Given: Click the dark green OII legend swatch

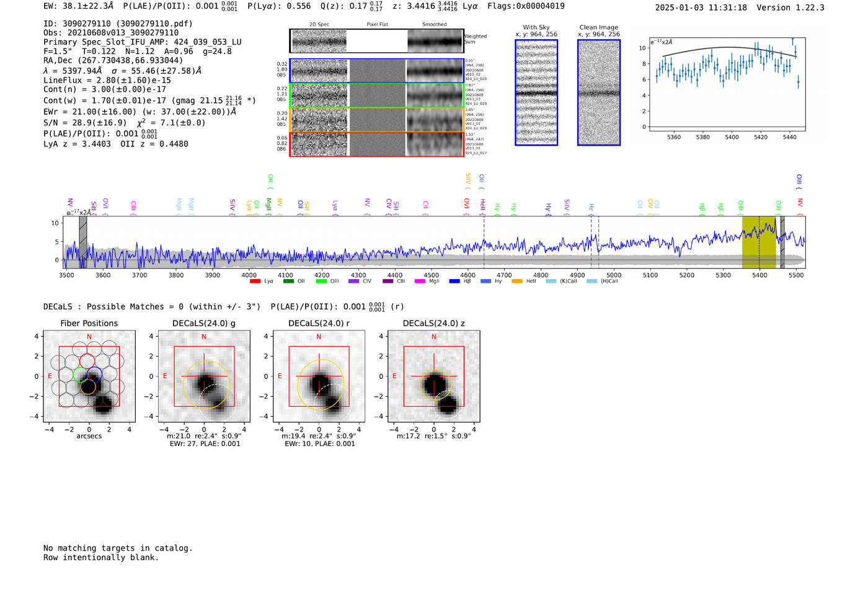Looking at the screenshot, I should (x=288, y=282).
